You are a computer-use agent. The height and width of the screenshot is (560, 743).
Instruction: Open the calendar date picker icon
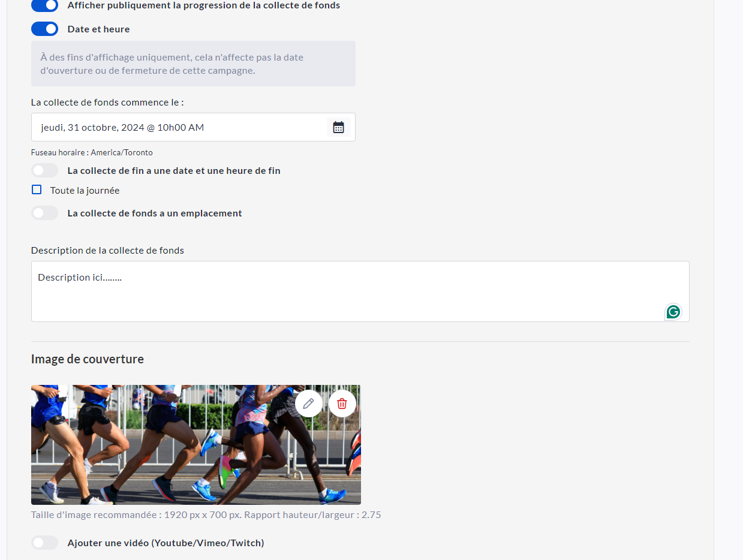[338, 127]
